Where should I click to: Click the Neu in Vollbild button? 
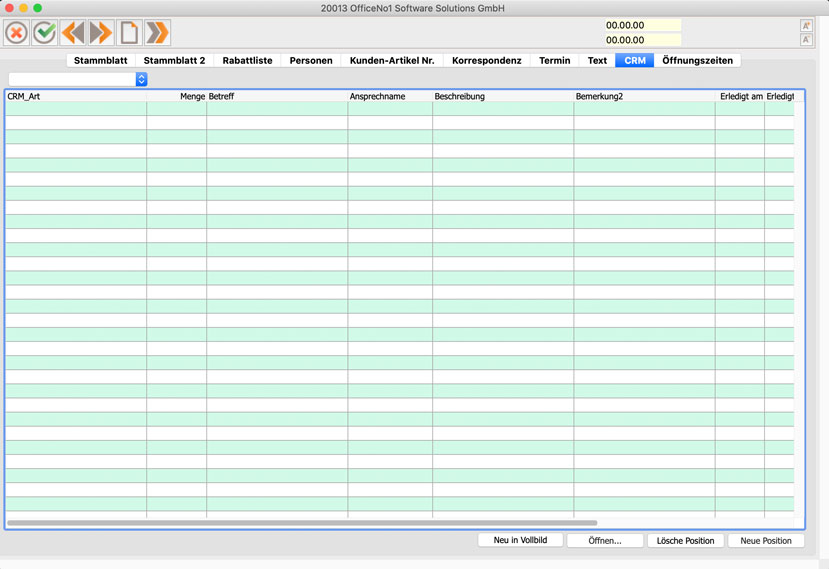(520, 540)
